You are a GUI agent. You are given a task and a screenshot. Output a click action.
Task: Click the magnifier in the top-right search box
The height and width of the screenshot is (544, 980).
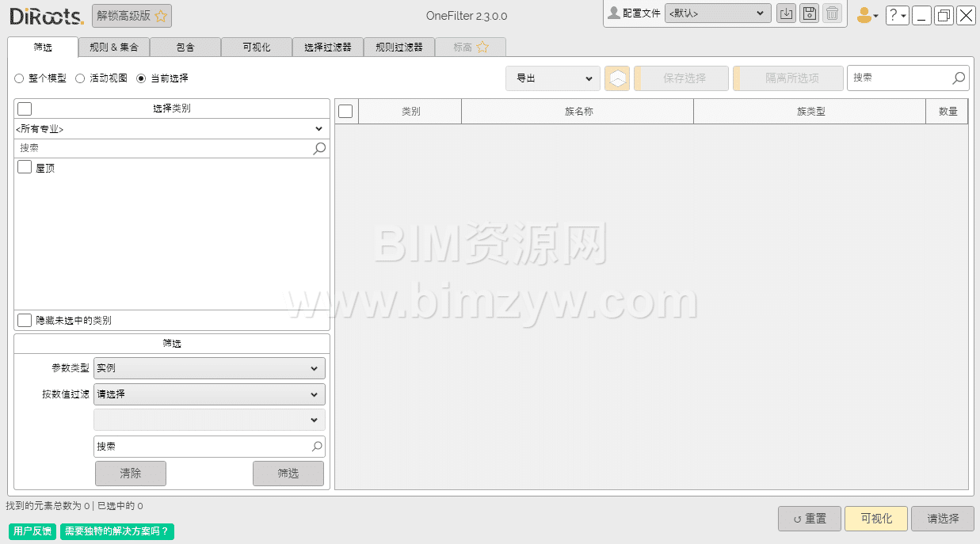pyautogui.click(x=959, y=78)
